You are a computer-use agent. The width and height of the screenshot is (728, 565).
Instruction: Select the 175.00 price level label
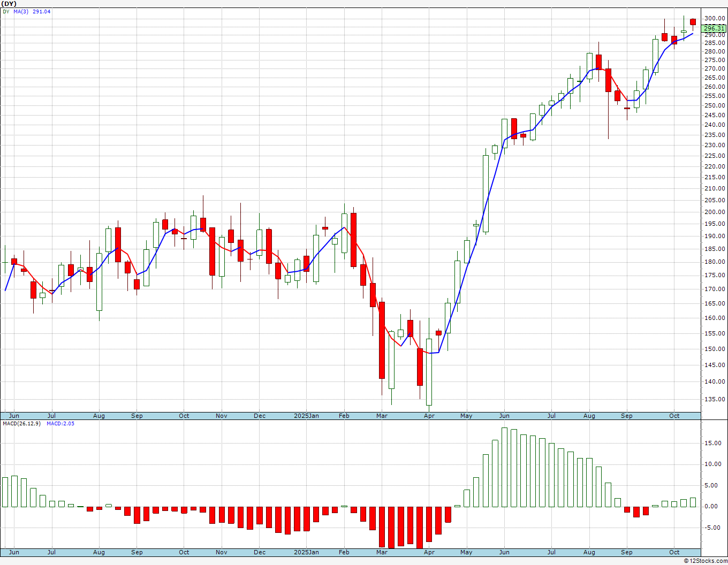(x=715, y=275)
